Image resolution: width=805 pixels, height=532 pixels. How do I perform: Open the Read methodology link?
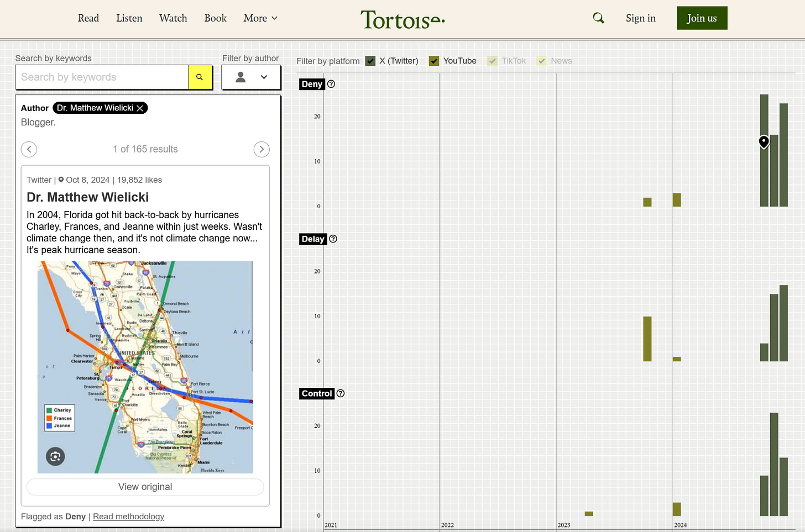coord(129,517)
